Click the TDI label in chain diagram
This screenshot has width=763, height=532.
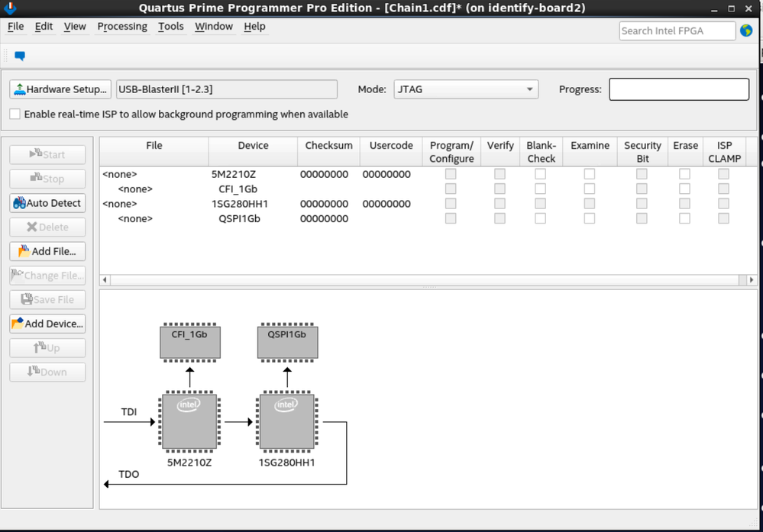[129, 412]
